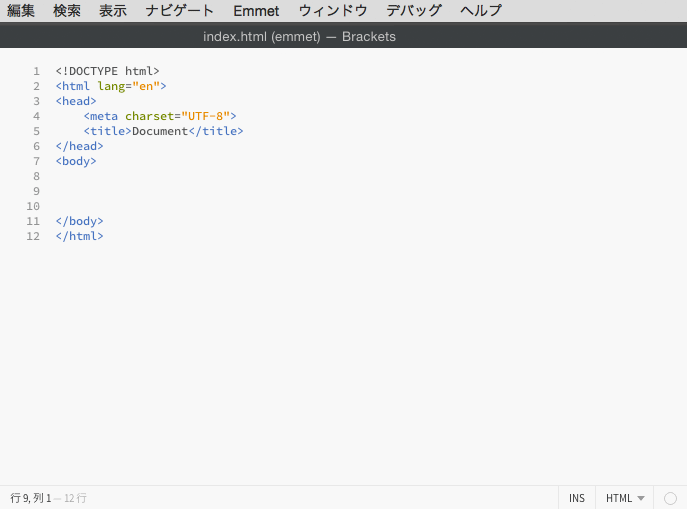
Task: Open the ウィンドウ menu
Action: click(333, 11)
